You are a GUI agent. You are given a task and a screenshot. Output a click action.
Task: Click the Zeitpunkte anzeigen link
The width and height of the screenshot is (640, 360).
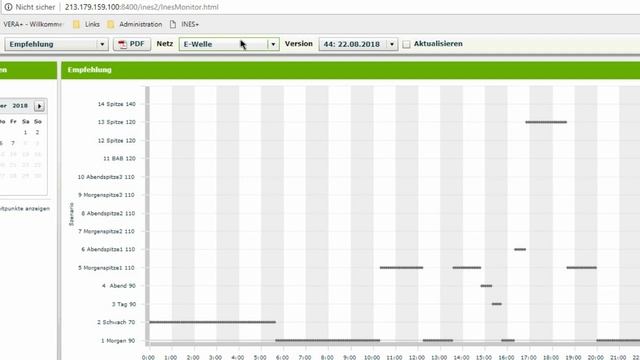click(25, 209)
